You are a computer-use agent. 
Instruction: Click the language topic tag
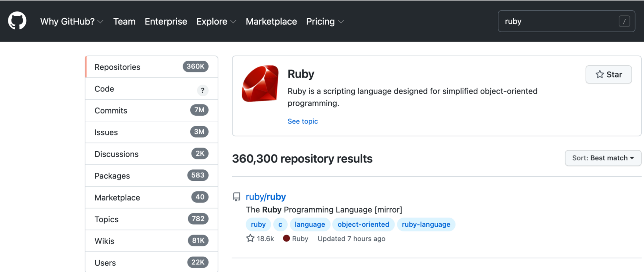point(310,224)
